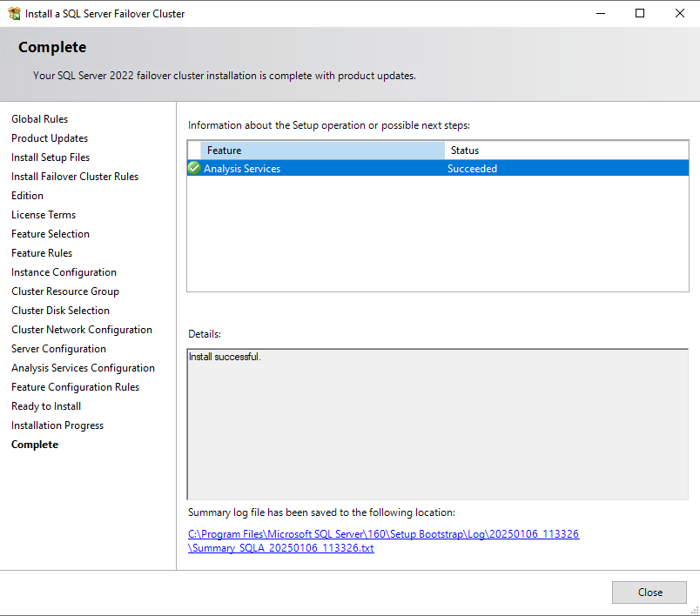
Task: Click inside the Details text box
Action: tap(437, 425)
